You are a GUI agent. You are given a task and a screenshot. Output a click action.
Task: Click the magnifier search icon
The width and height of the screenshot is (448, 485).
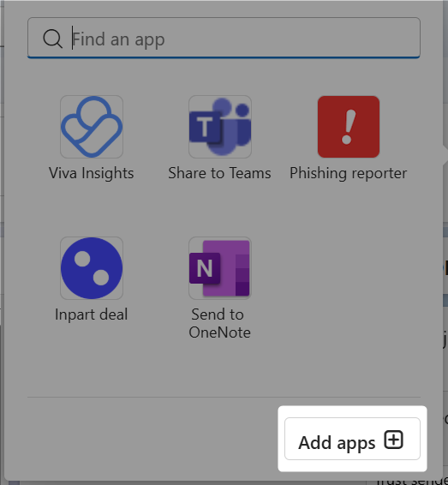tap(52, 39)
